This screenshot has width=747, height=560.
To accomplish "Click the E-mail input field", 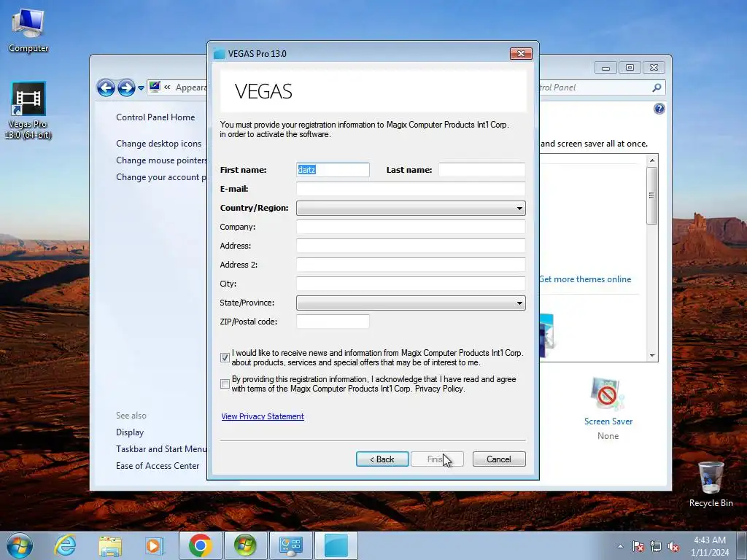I will [411, 189].
